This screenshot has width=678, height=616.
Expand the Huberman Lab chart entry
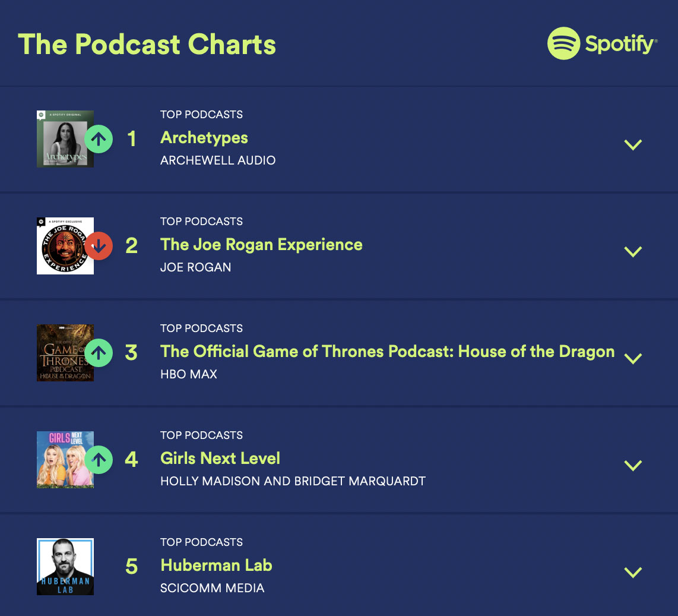[x=633, y=572]
